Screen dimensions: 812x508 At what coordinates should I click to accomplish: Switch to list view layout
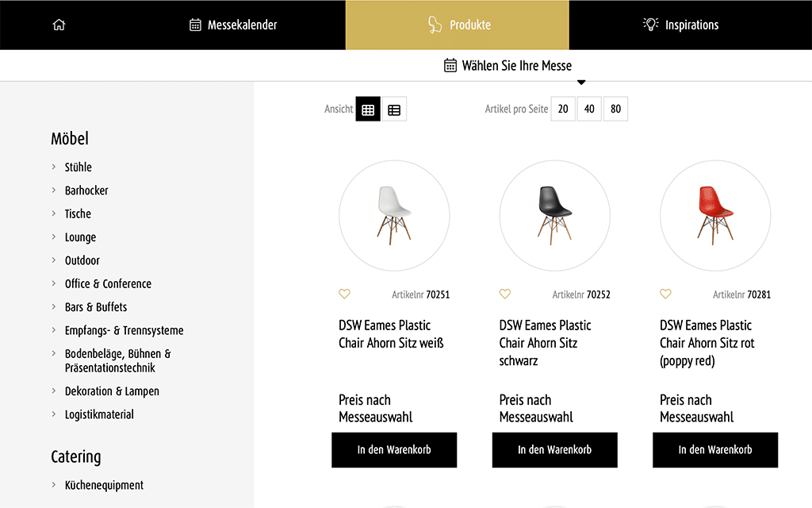coord(394,110)
